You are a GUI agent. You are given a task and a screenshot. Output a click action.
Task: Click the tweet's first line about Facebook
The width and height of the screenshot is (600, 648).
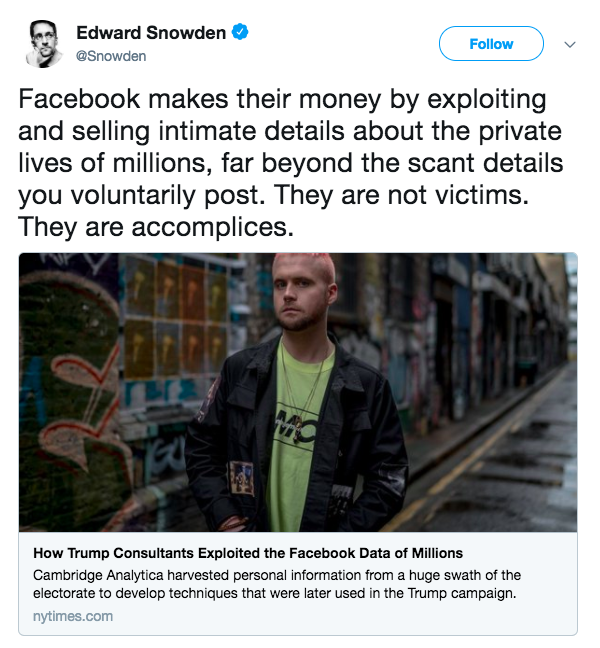point(282,100)
